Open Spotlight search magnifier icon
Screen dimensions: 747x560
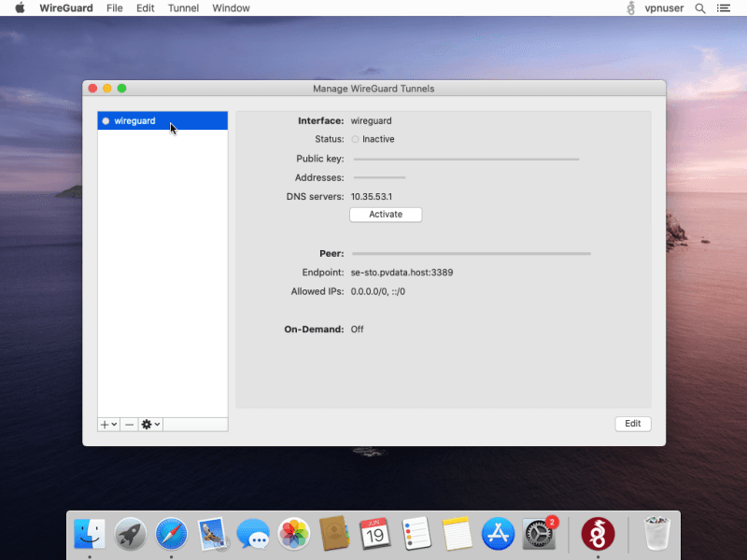[698, 8]
